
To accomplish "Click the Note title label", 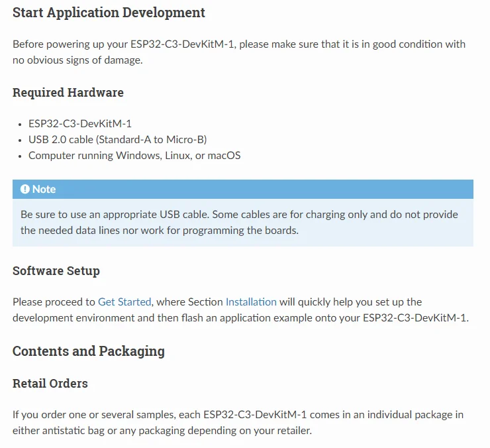I will point(44,190).
